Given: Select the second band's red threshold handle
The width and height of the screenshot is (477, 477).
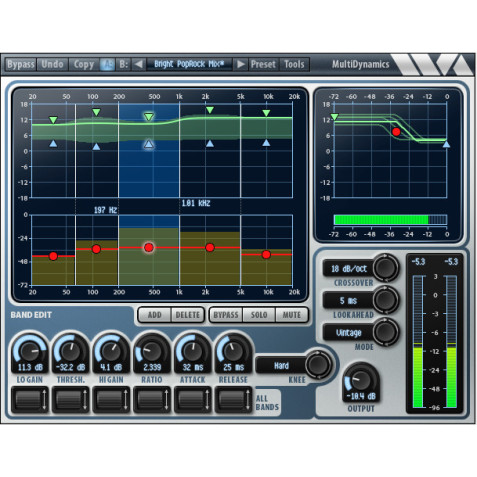Looking at the screenshot, I should pyautogui.click(x=96, y=249).
